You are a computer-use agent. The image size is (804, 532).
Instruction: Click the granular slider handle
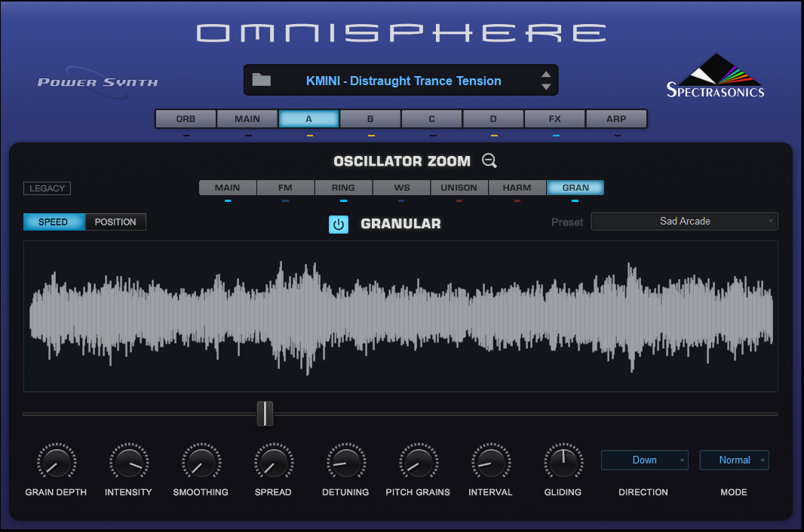click(x=265, y=414)
